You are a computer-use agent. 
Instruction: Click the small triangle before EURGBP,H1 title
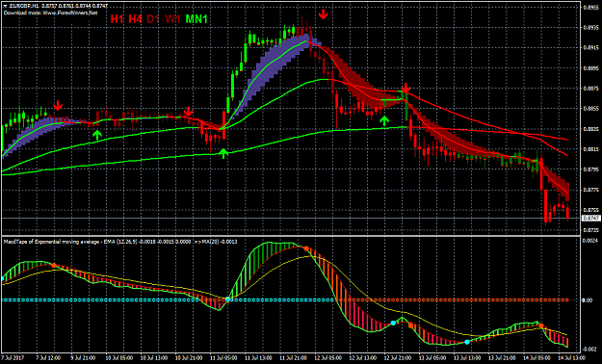pos(5,6)
